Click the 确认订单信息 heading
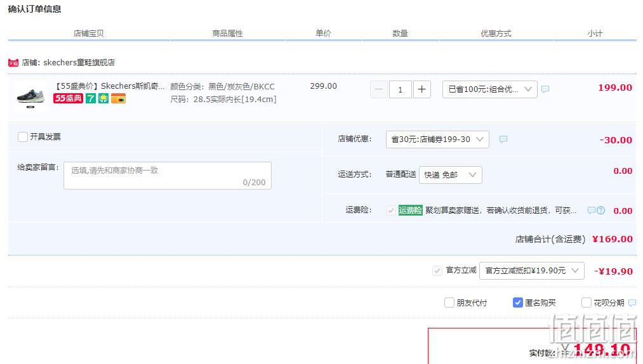This screenshot has height=364, width=643. [x=34, y=9]
